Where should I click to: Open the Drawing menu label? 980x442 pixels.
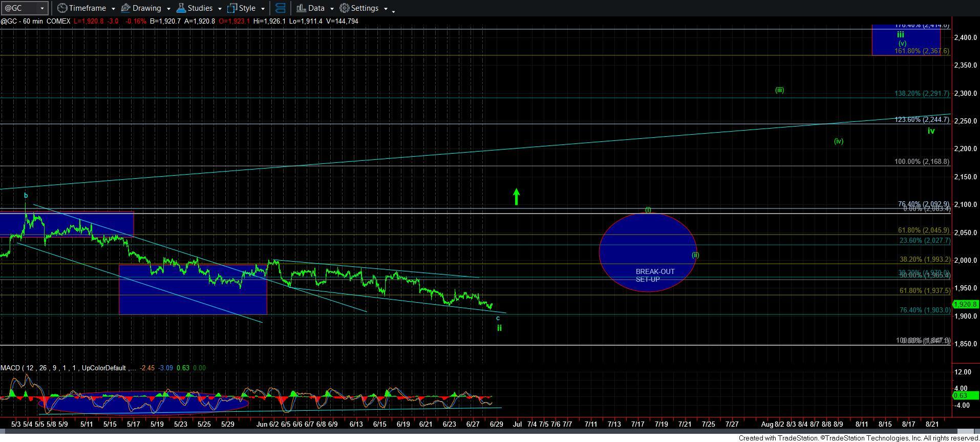tap(147, 8)
